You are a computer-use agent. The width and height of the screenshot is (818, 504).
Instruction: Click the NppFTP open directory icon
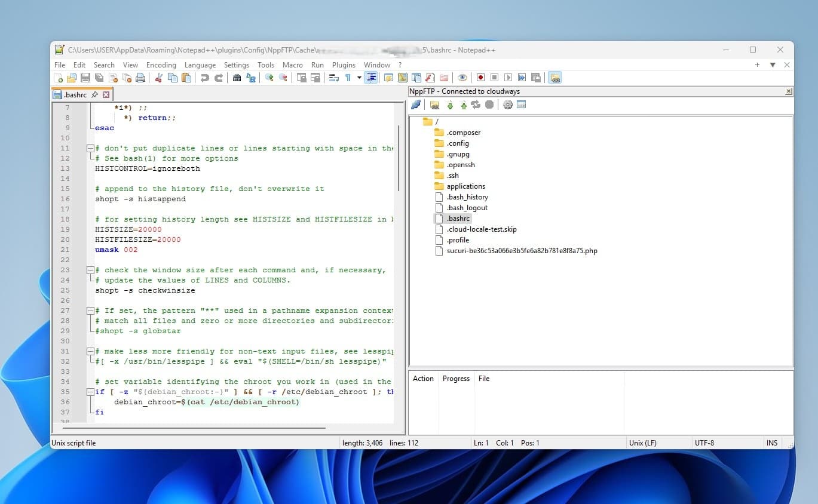434,105
